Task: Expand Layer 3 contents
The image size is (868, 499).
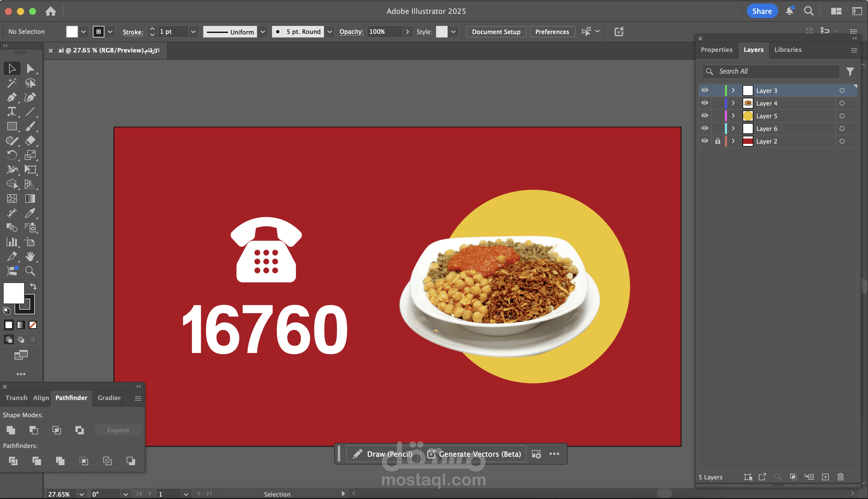Action: [x=733, y=91]
